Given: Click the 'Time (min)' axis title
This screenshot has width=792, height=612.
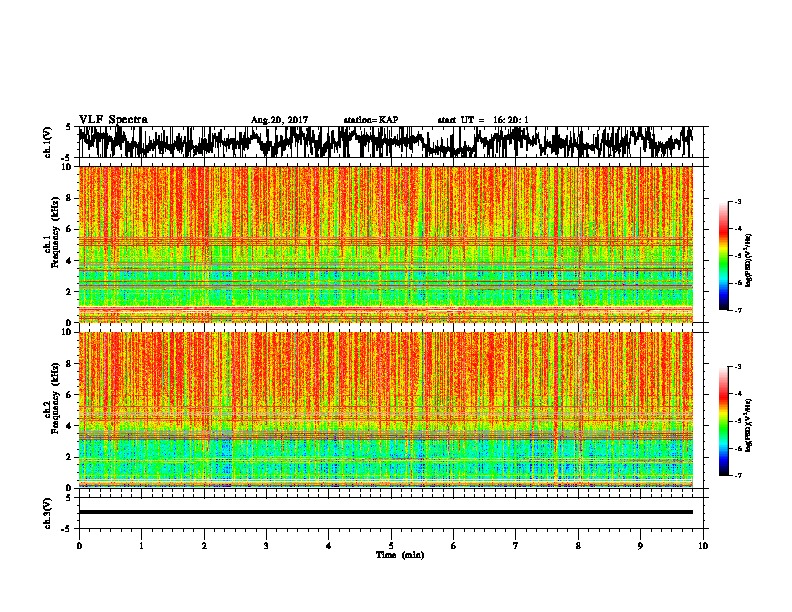Looking at the screenshot, I should click(x=400, y=555).
